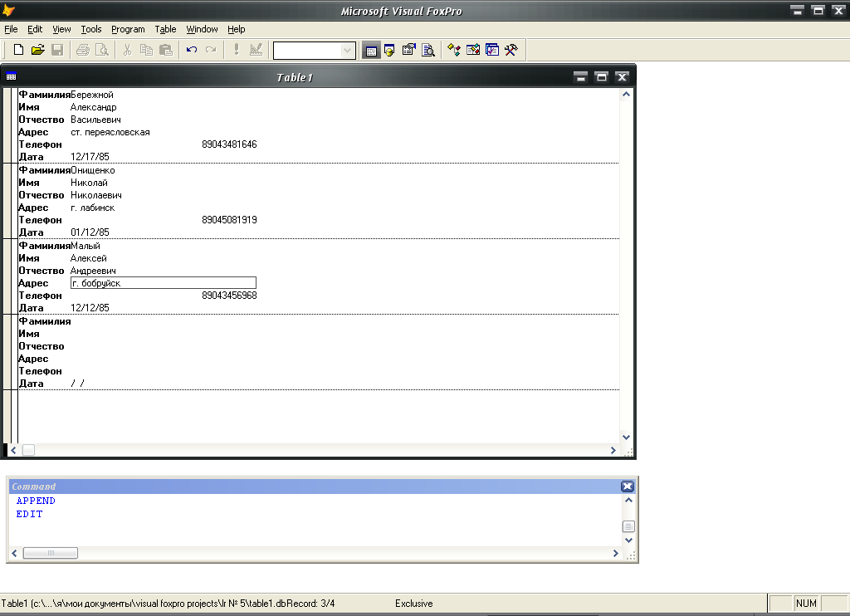Viewport: 850px width, 616px height.
Task: Maximize the Table1 window
Action: point(601,77)
